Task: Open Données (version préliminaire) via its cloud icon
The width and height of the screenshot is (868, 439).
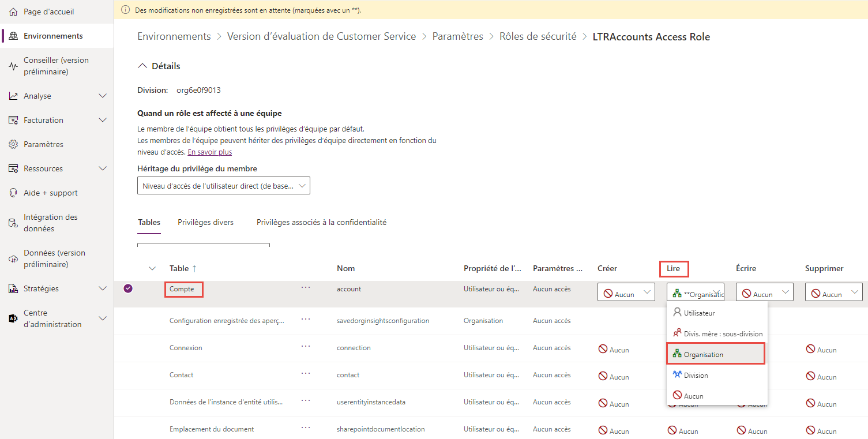Action: coord(13,258)
